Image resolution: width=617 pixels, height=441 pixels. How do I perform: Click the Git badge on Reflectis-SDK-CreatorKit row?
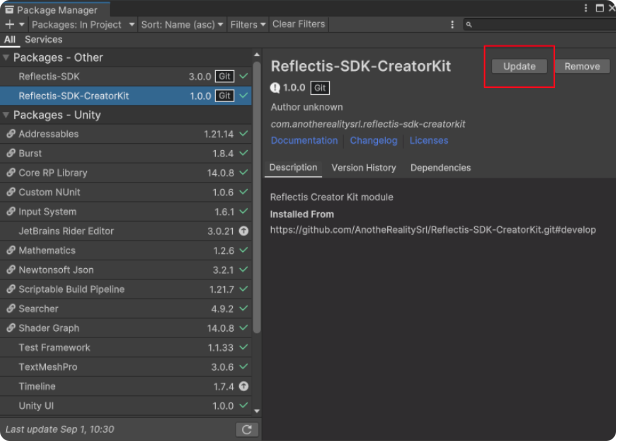tap(225, 96)
